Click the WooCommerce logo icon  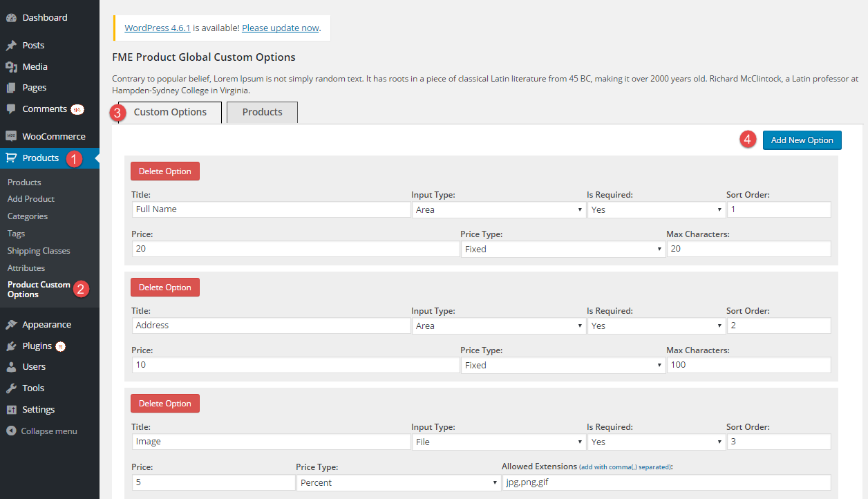[x=11, y=137]
